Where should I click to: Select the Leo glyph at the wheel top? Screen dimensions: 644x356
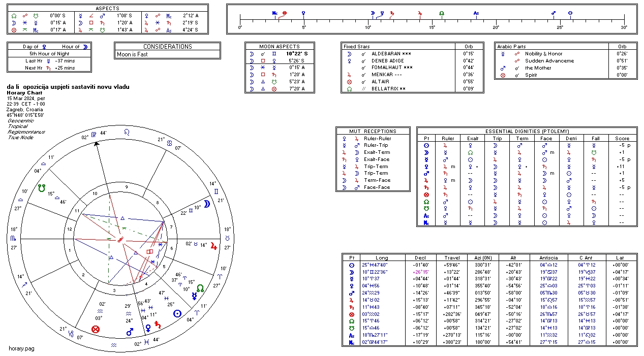tap(127, 132)
